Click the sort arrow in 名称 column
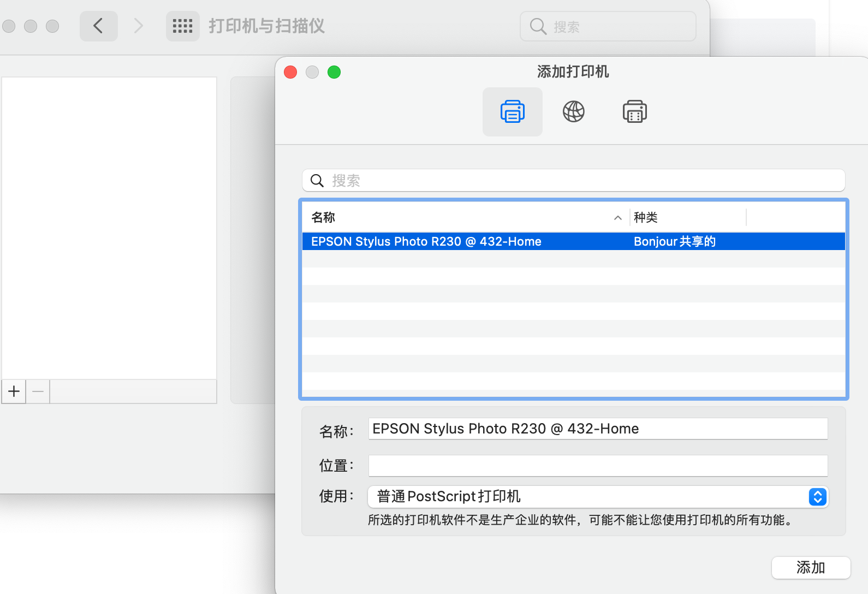The image size is (868, 594). click(x=617, y=218)
